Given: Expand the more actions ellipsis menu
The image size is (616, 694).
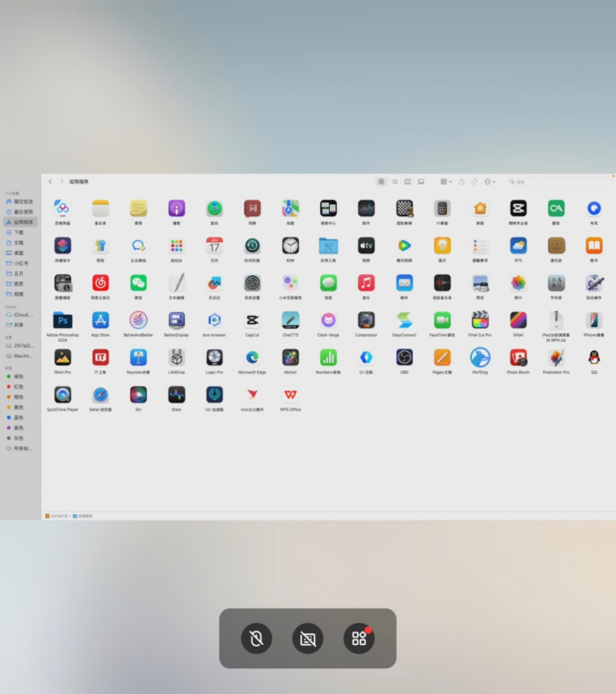Looking at the screenshot, I should coord(489,181).
